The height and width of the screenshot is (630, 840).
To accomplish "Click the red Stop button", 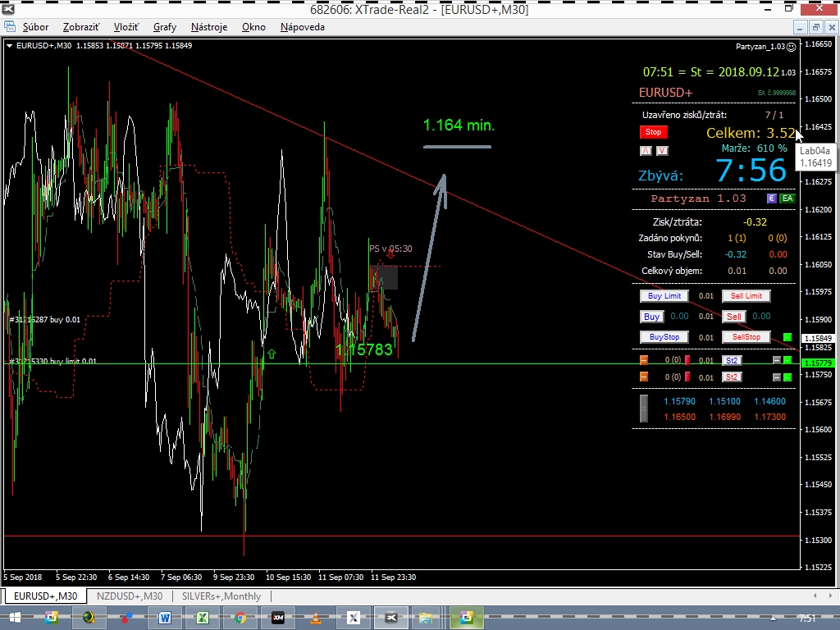I will coord(653,132).
